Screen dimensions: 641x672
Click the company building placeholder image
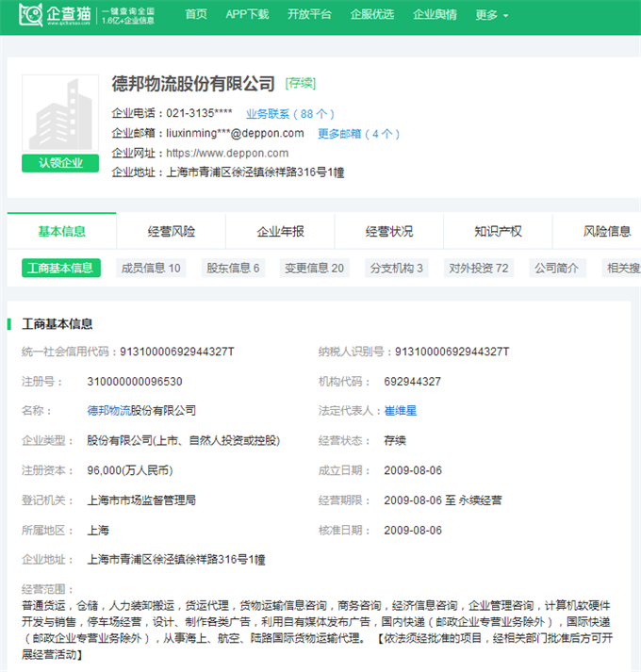click(60, 113)
